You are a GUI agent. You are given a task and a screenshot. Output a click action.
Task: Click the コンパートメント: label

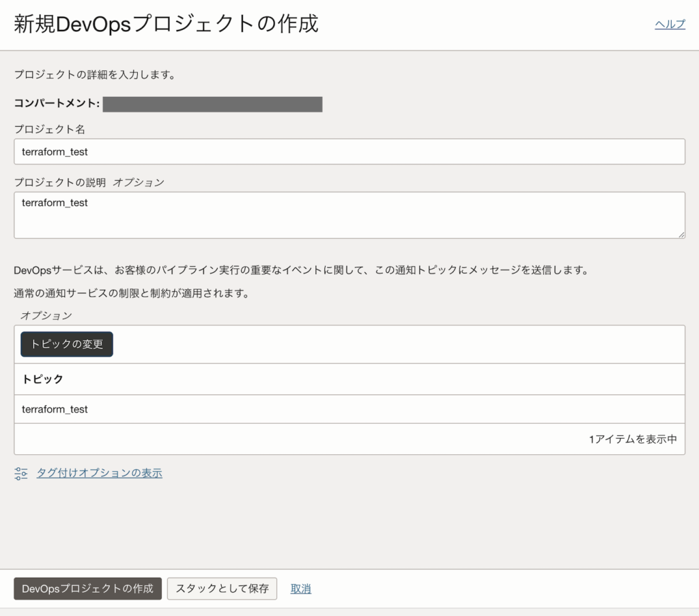coord(57,104)
